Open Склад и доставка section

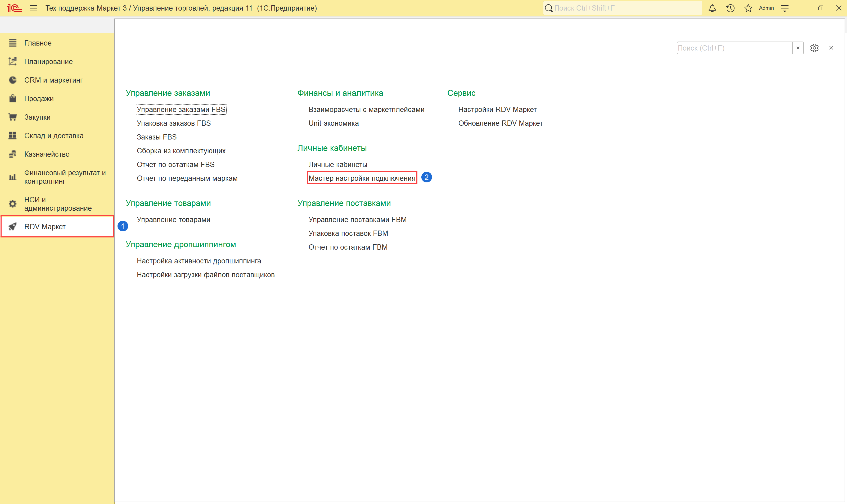point(54,136)
